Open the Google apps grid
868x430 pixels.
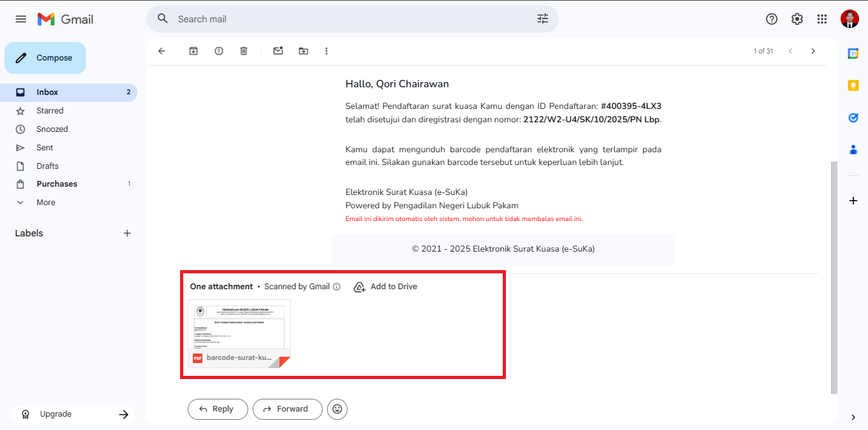click(822, 19)
